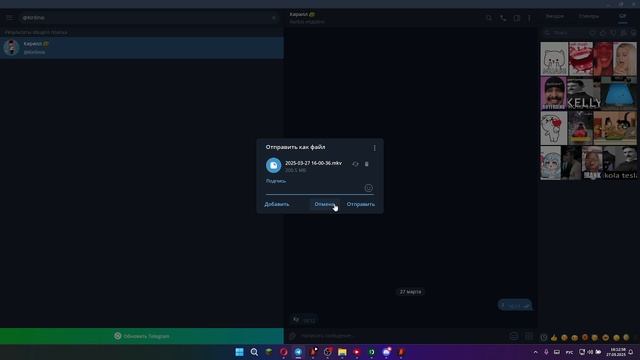Select the blue-haired anime girl GIF
640x360 pixels.
551,163
